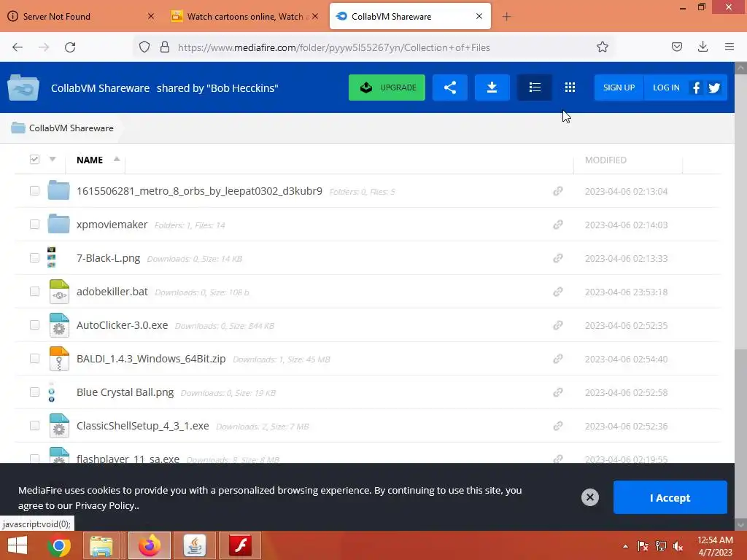Reload the current page

[x=70, y=47]
